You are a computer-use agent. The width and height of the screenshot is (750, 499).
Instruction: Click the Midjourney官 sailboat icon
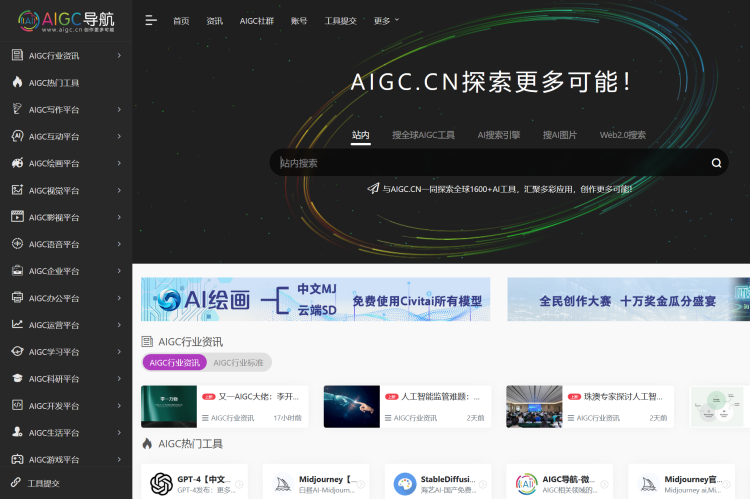coord(649,484)
